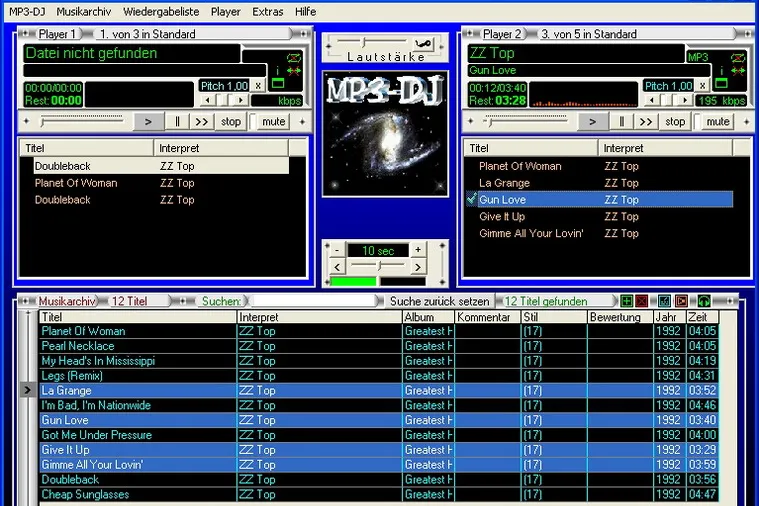The width and height of the screenshot is (759, 506).
Task: Open the Wiedergabeliste menu
Action: (161, 12)
